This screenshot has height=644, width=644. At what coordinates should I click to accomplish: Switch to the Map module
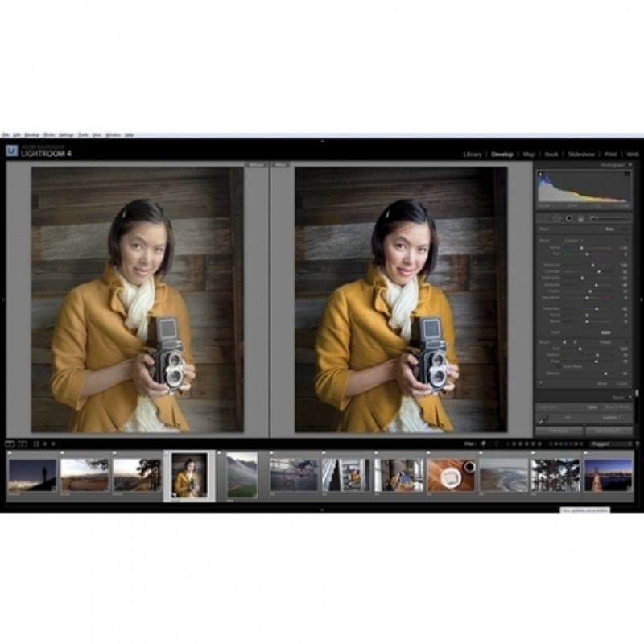pyautogui.click(x=529, y=155)
